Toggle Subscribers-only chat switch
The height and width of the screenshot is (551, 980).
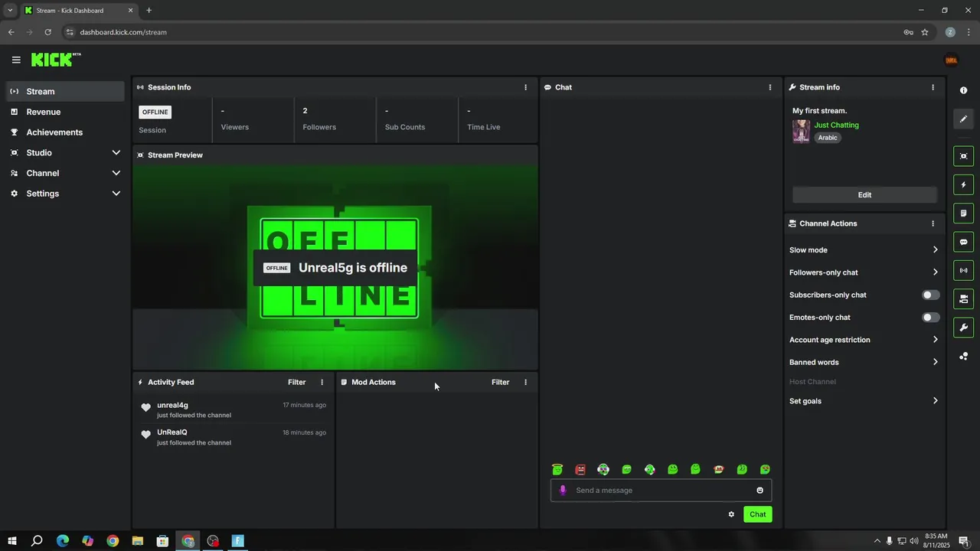[x=930, y=295]
